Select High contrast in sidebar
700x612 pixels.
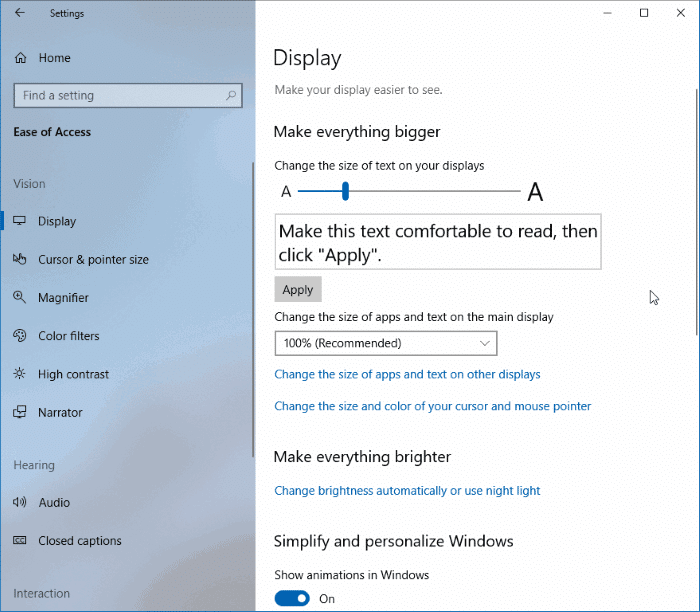tap(73, 374)
